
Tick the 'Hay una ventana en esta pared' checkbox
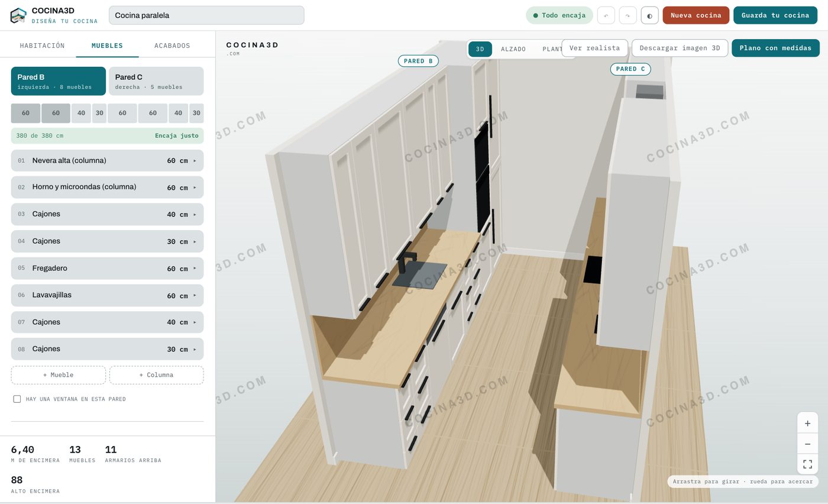17,399
